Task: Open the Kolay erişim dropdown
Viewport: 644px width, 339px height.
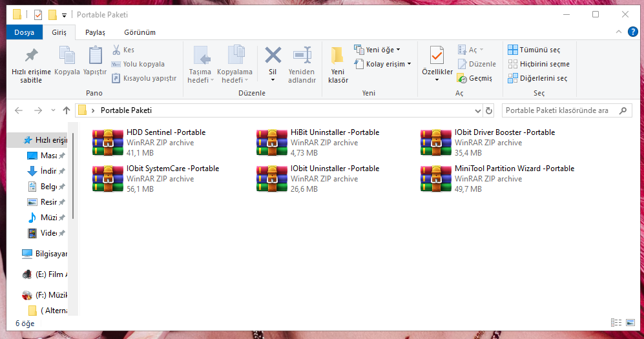Action: coord(382,64)
